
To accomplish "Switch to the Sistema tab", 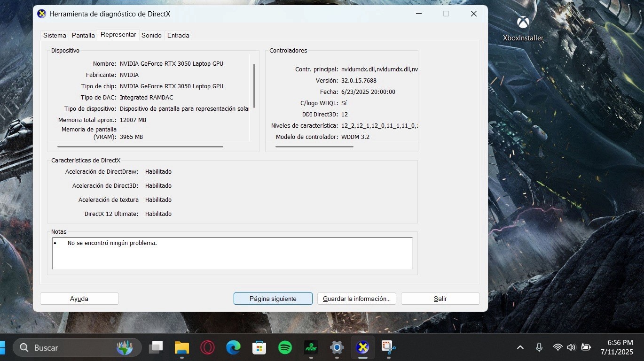I will [55, 35].
